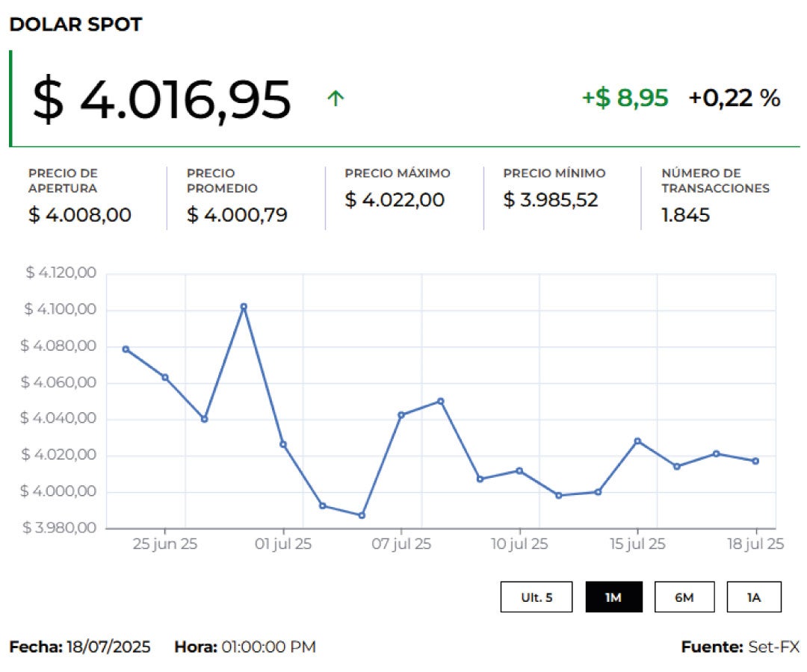The image size is (807, 672).
Task: Click the Set-FX source text
Action: (x=773, y=647)
